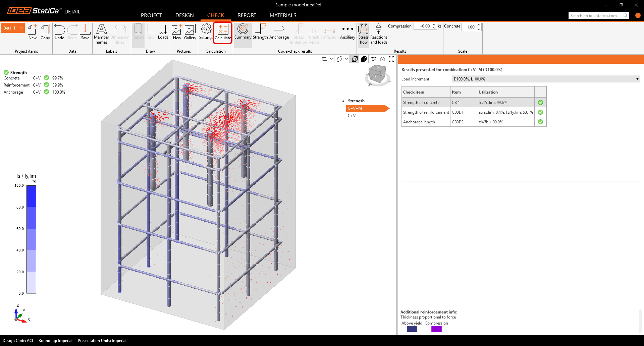
Task: Toggle the Stress flow results display
Action: (363, 34)
